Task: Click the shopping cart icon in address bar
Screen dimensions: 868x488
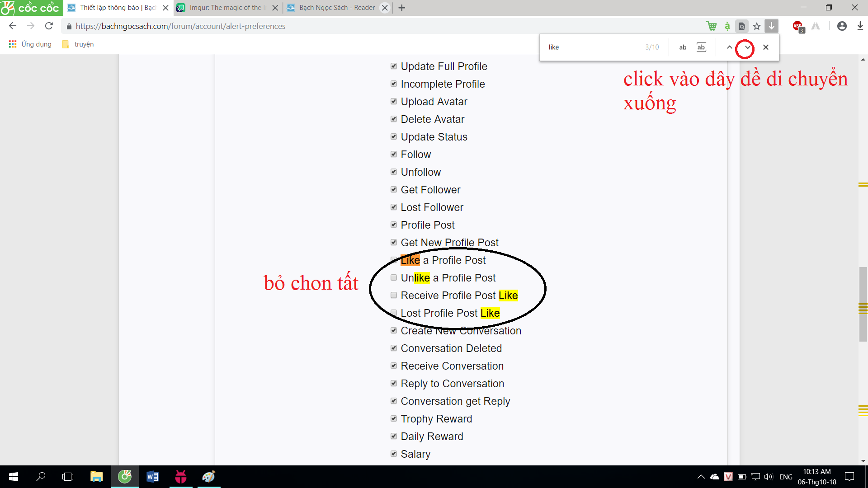Action: click(712, 26)
